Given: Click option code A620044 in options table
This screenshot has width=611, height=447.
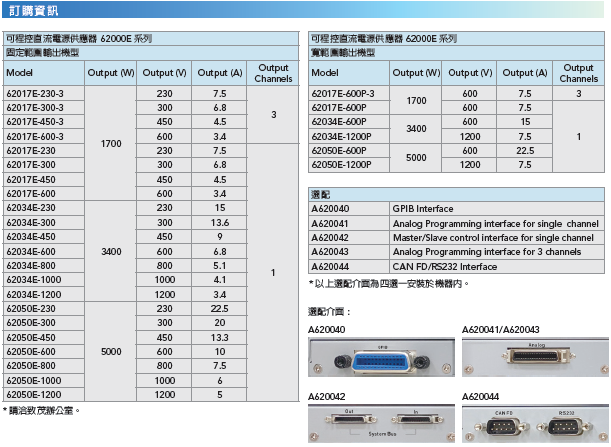Looking at the screenshot, I should click(x=349, y=267).
